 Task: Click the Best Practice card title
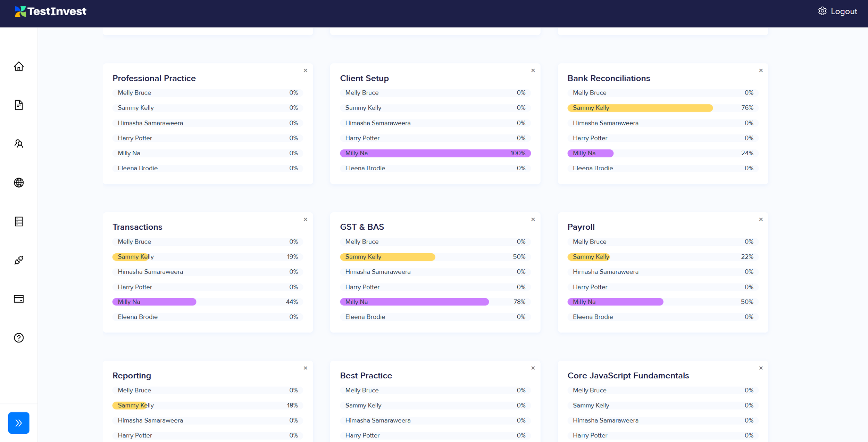tap(366, 376)
